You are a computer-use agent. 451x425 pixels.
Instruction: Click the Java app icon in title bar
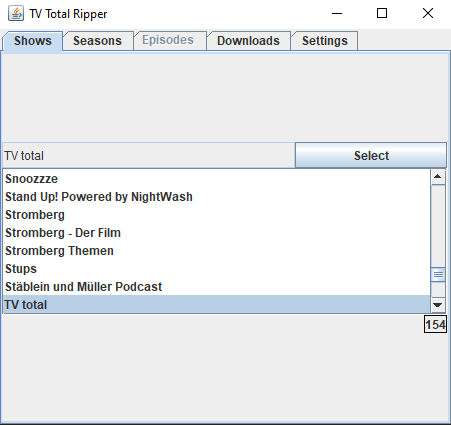pyautogui.click(x=16, y=14)
